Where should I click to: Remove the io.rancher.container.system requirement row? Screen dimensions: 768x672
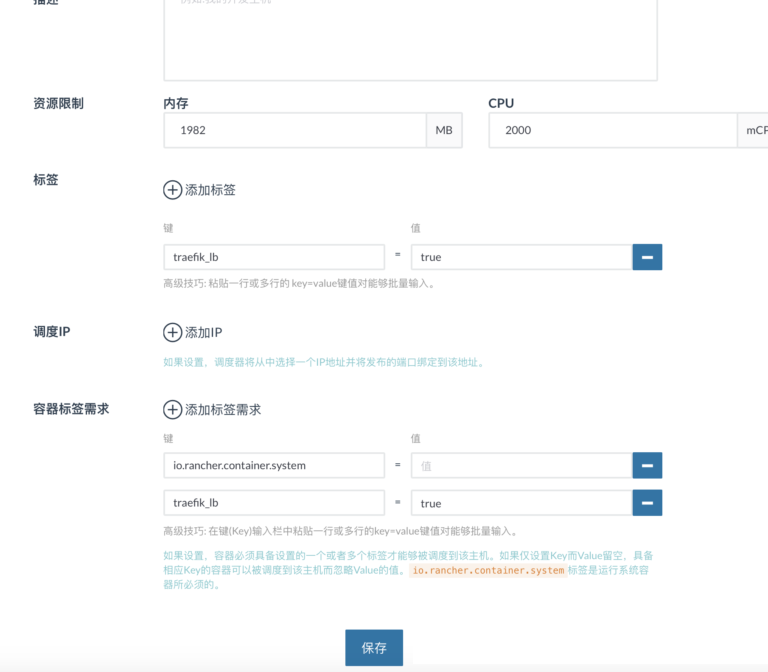click(x=647, y=465)
